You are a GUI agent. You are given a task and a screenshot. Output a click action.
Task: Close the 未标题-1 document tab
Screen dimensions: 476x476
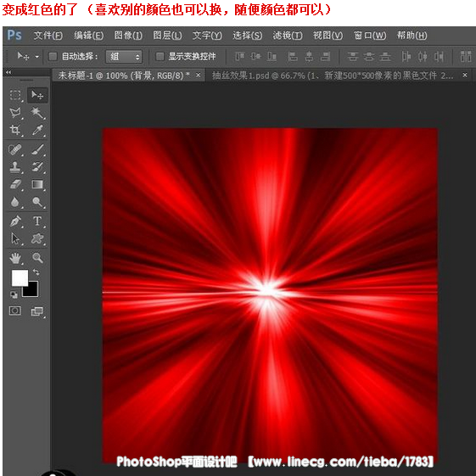199,75
